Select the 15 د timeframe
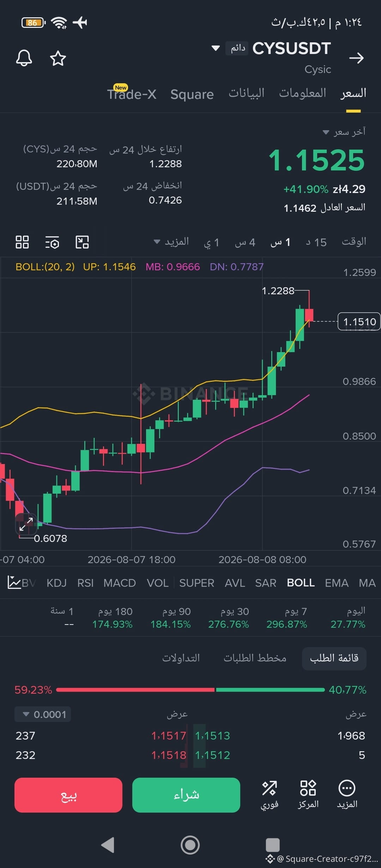381x868 pixels. point(316,242)
